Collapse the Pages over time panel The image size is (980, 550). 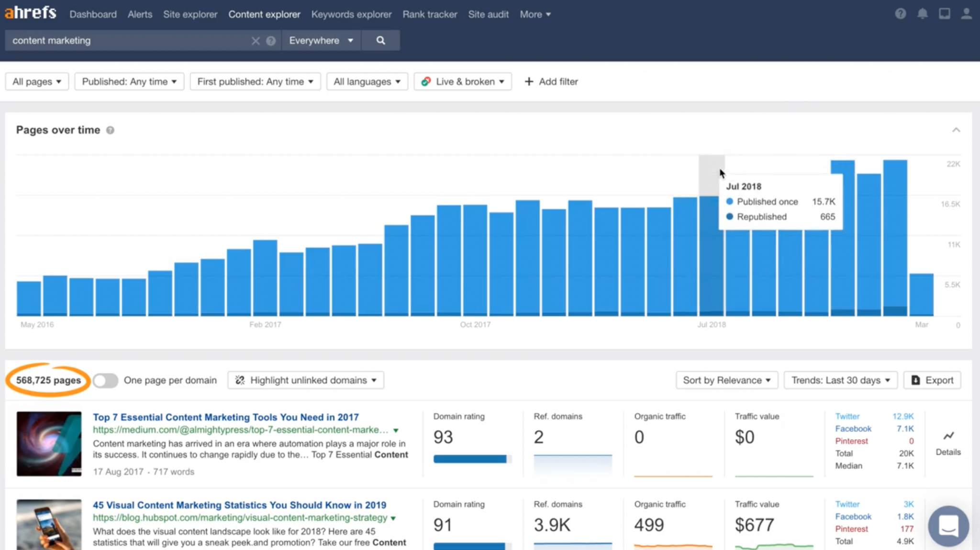pyautogui.click(x=956, y=130)
